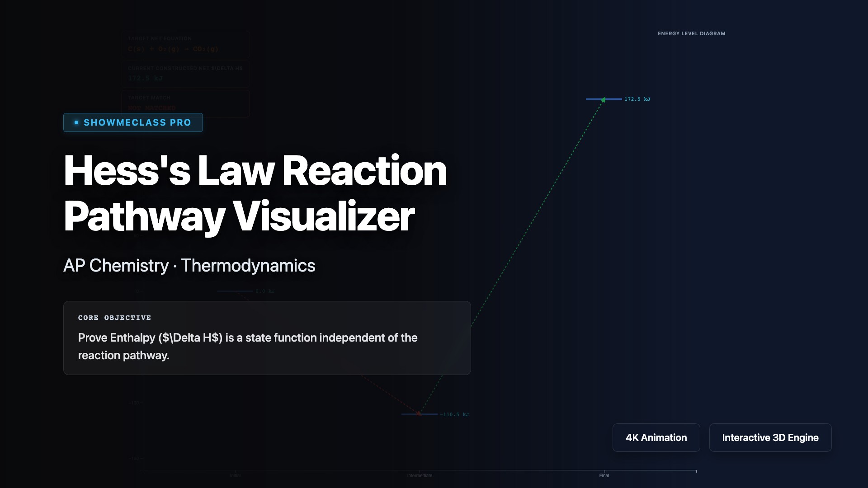Click the blue dot in the SHOWMECLASS PRO badge
The height and width of the screenshot is (488, 868).
pyautogui.click(x=76, y=122)
